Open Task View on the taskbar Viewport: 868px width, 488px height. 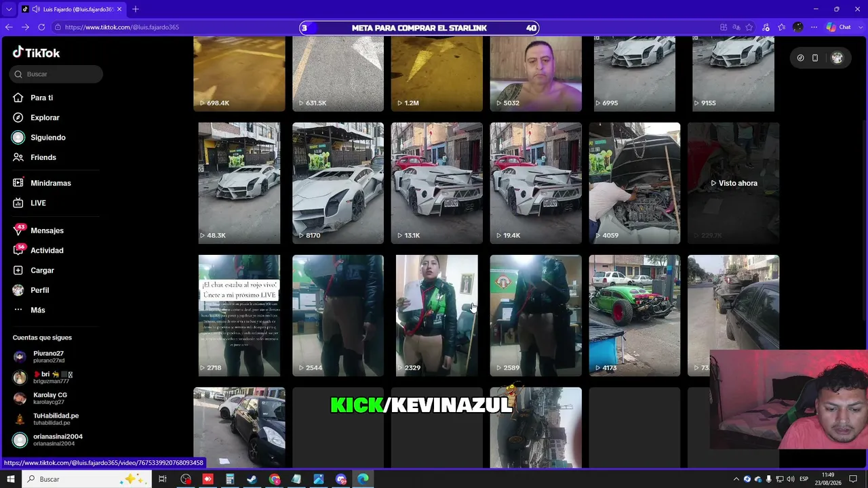click(x=163, y=479)
